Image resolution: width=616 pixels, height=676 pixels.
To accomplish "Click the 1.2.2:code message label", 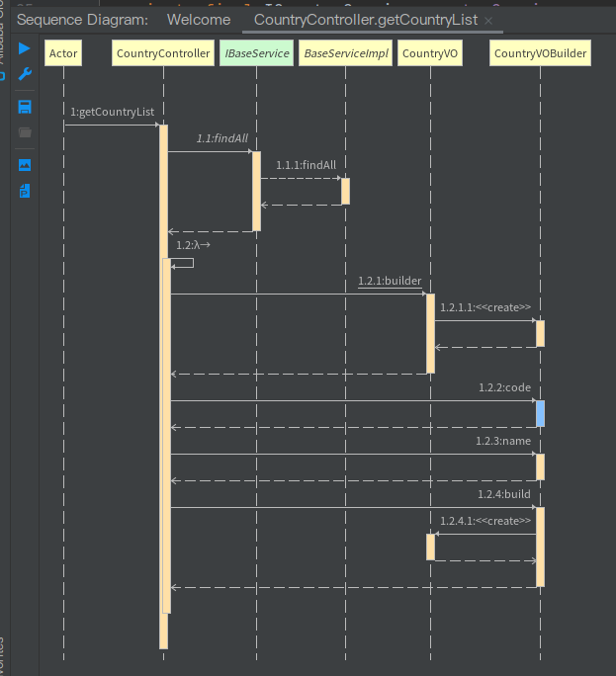I will point(504,387).
